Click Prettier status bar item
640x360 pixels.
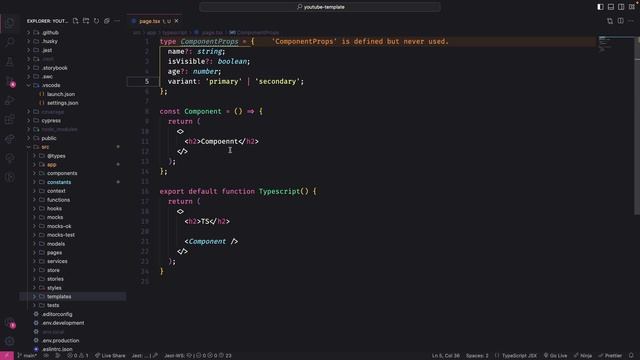(x=610, y=356)
